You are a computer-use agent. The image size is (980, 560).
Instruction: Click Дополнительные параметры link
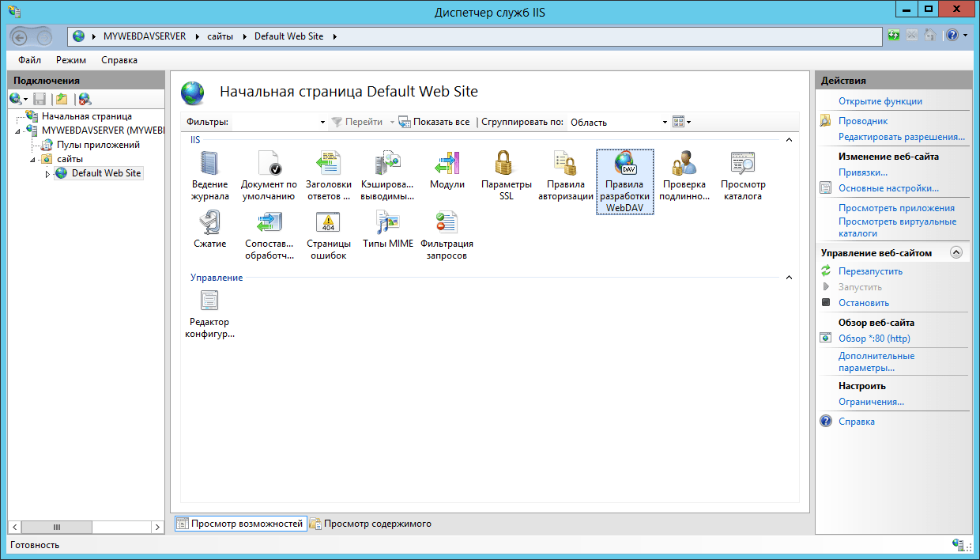click(x=876, y=362)
